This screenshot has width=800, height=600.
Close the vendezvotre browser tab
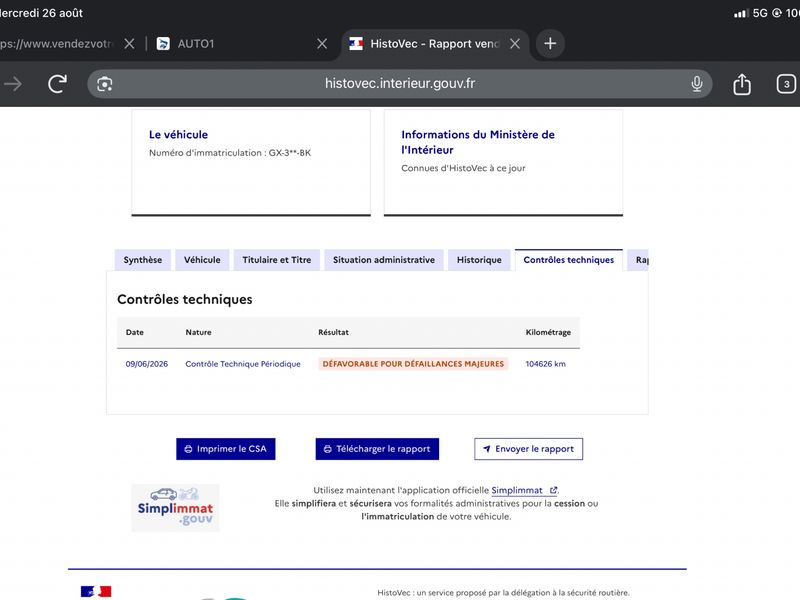point(129,44)
